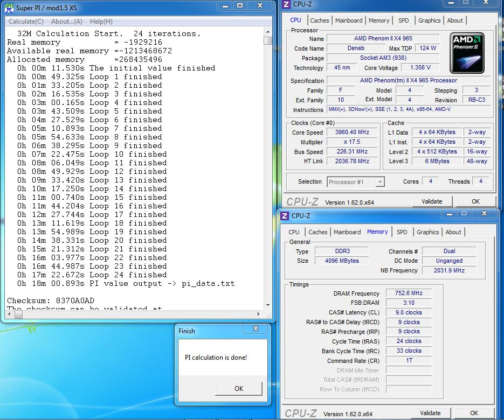
Task: Close the Finish dialog
Action: coord(256,328)
